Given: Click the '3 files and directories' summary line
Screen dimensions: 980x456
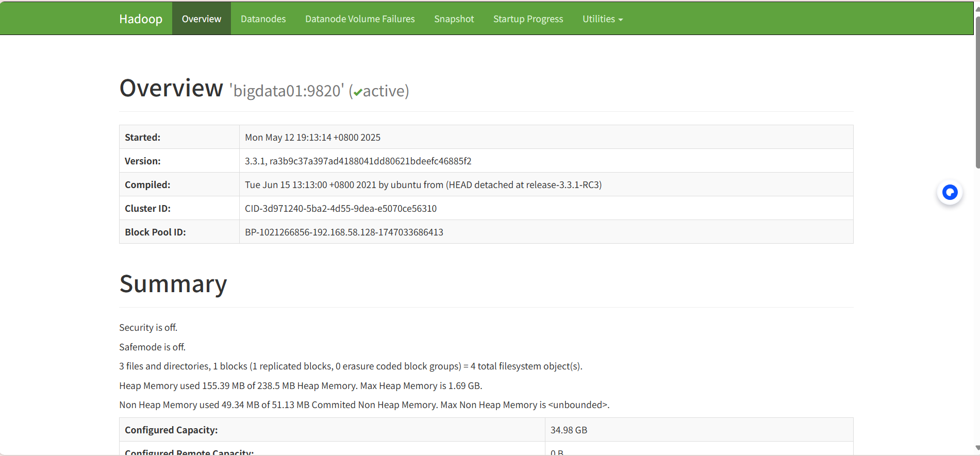Looking at the screenshot, I should (x=351, y=366).
